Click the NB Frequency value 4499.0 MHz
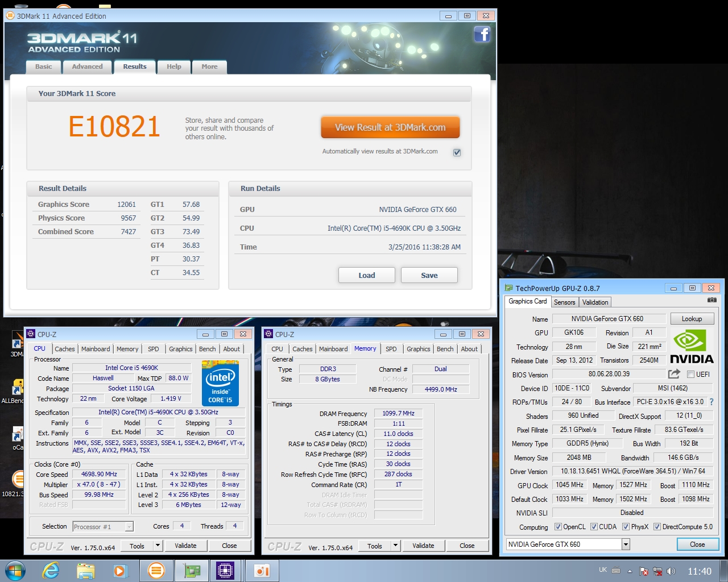Viewport: 728px width, 582px height. pos(441,389)
